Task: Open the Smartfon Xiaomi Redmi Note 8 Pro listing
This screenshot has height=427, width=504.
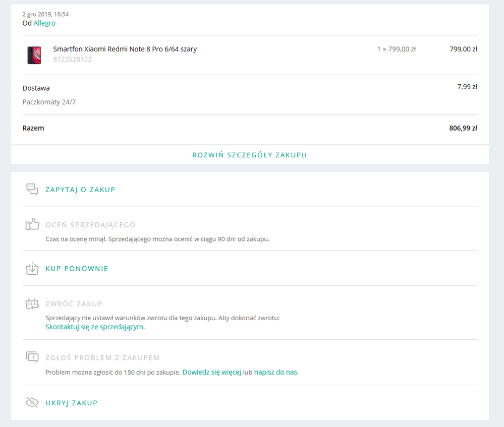Action: point(125,49)
